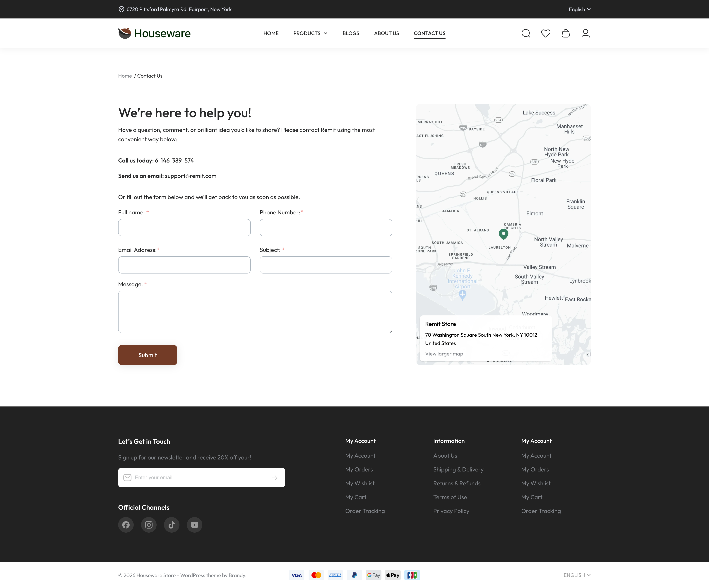The width and height of the screenshot is (709, 588).
Task: Open the View larger map link
Action: point(444,354)
